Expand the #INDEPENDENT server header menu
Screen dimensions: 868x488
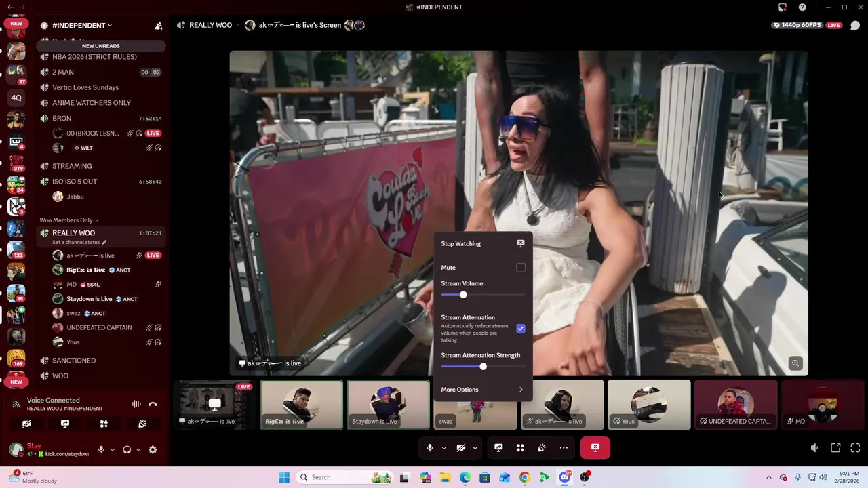[81, 26]
